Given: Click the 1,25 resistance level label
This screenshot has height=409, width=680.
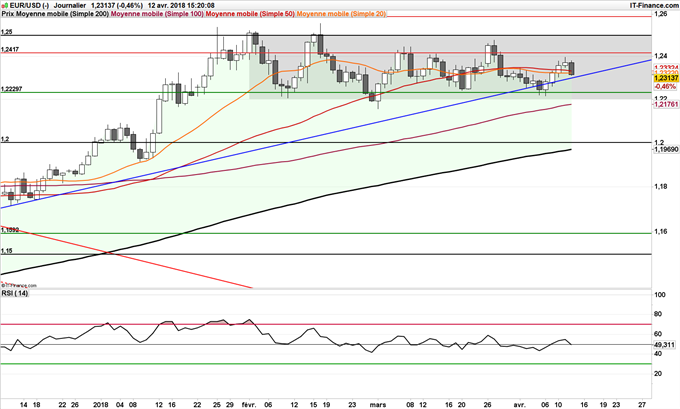Looking at the screenshot, I should (7, 32).
